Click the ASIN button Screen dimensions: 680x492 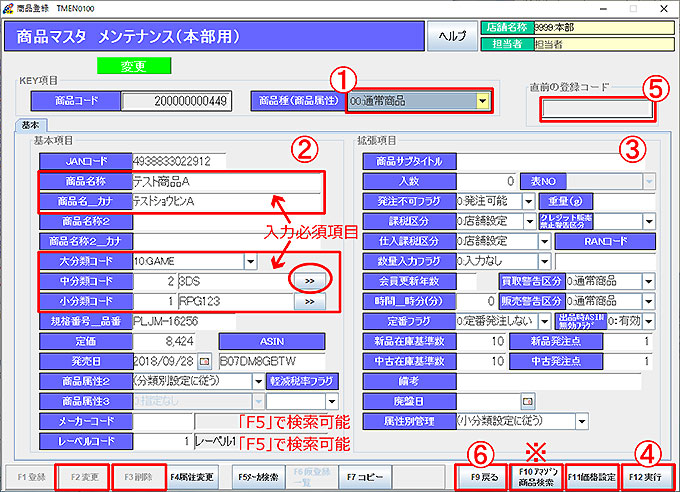tap(272, 341)
